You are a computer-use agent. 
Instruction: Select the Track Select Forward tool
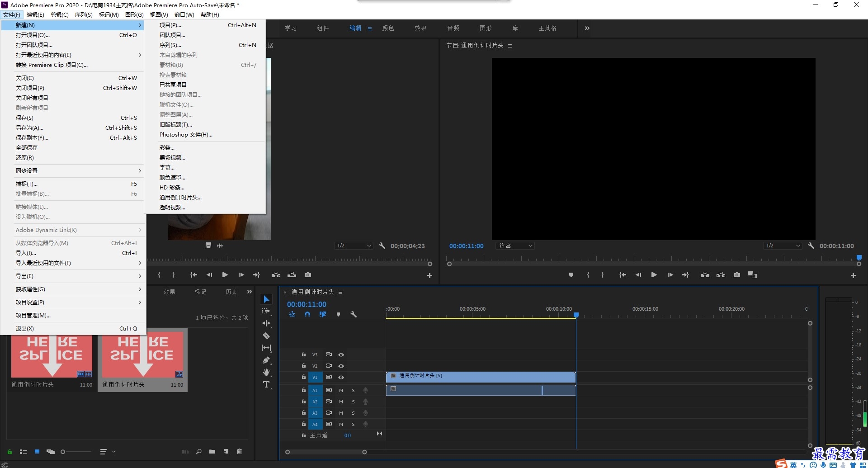(x=266, y=311)
